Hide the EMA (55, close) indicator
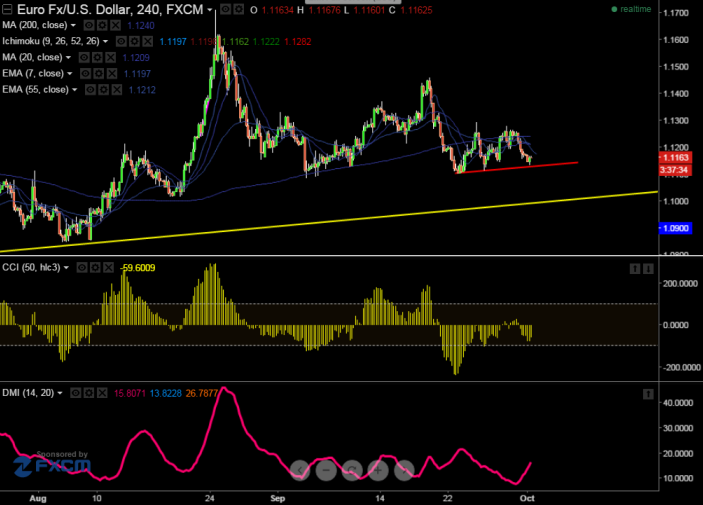Viewport: 703px width, 505px height. [90, 90]
